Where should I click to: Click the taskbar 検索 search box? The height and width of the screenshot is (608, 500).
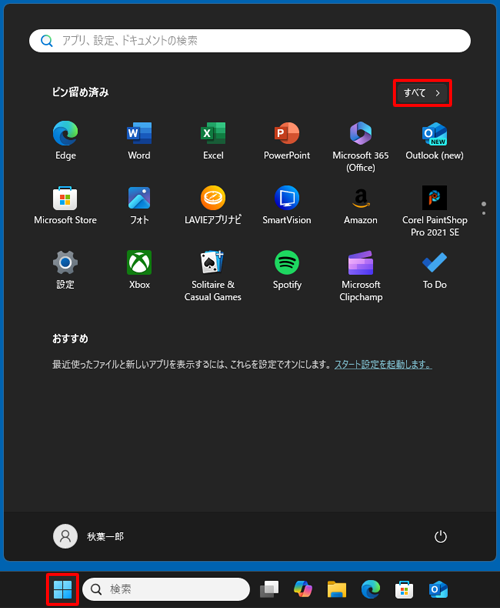(x=166, y=589)
